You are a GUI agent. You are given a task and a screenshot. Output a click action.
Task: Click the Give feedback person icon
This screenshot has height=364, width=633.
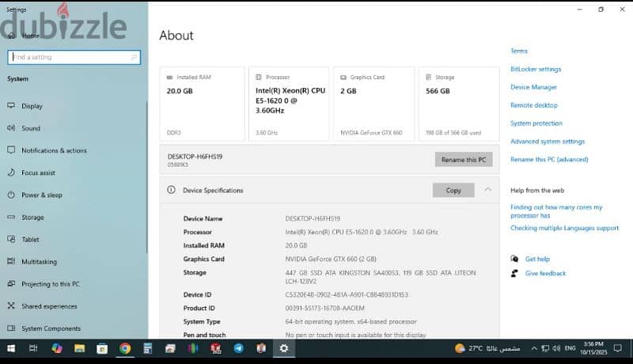tap(514, 273)
